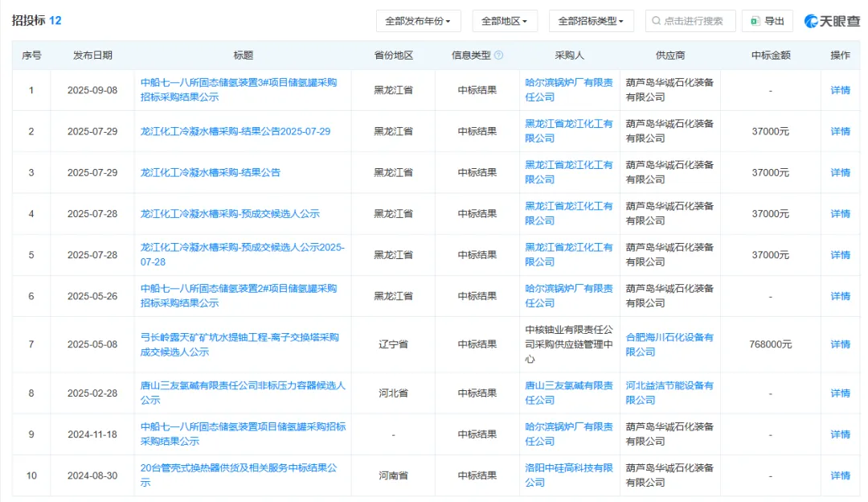Open row 4 title 龙江化工冷凝水槽采购-预成交候选人公示
Viewport: 868px width, 502px height.
(x=230, y=214)
